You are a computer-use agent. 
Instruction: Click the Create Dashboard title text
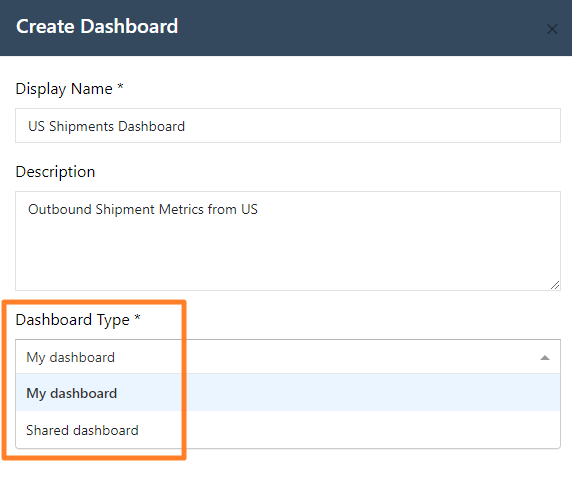pyautogui.click(x=97, y=27)
